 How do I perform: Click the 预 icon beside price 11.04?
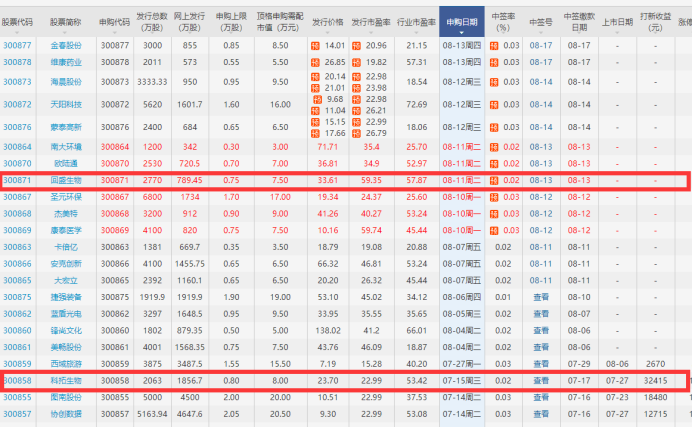click(x=315, y=111)
